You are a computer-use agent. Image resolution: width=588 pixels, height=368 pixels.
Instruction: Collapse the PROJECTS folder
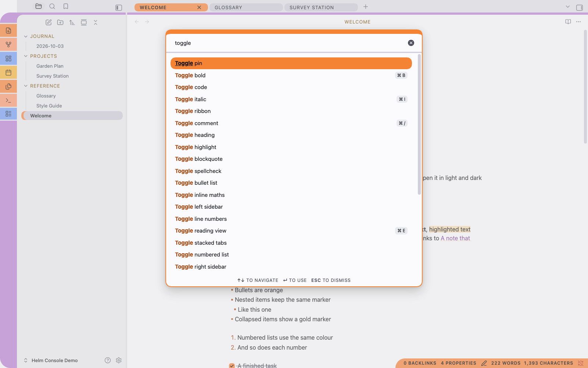pos(26,56)
